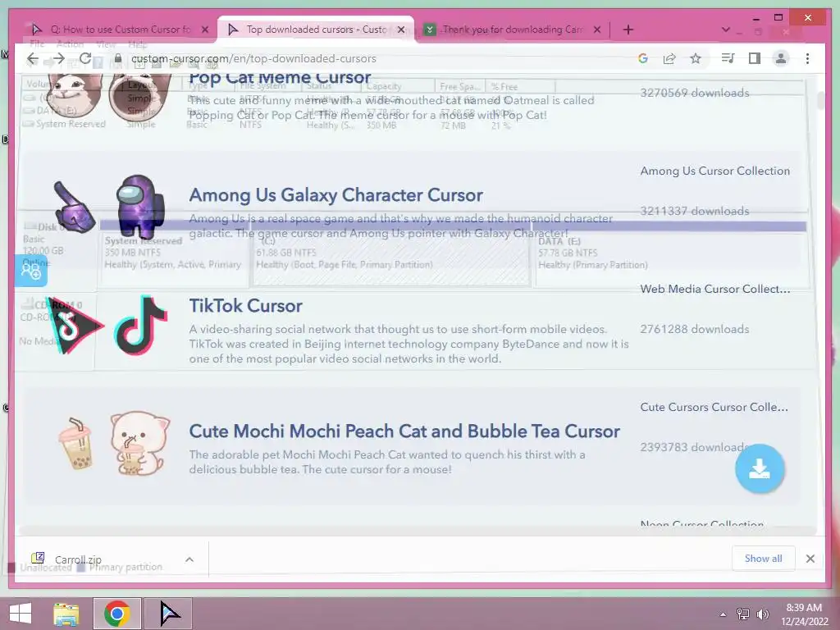This screenshot has height=630, width=840.
Task: Open the media controls icon in the toolbar
Action: point(728,58)
